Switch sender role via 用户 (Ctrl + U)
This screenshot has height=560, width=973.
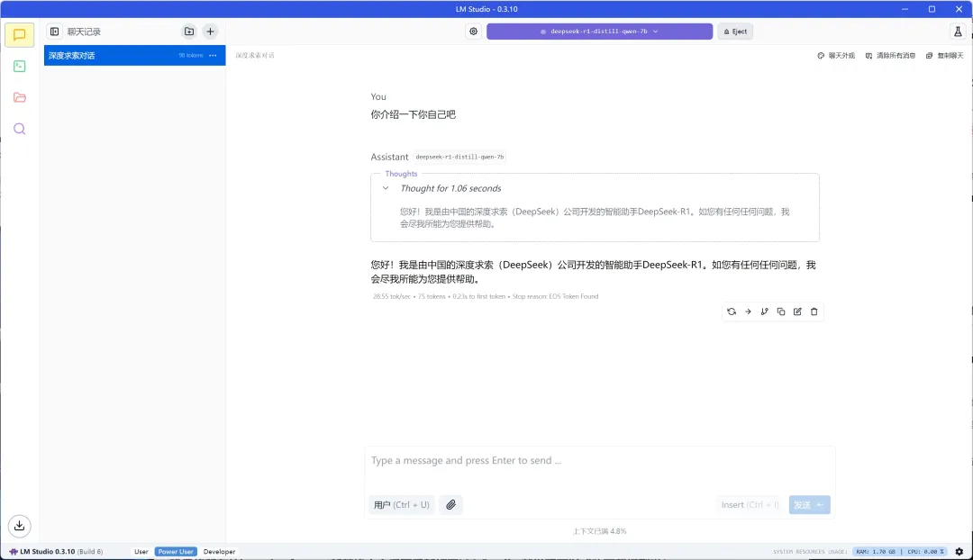tap(402, 505)
